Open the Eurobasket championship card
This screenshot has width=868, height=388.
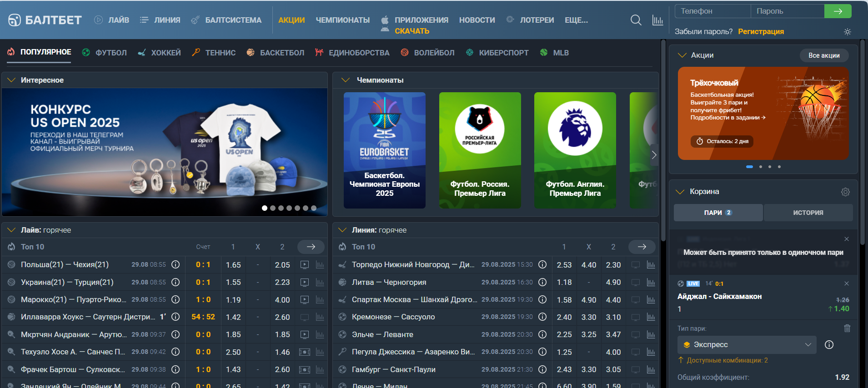tap(385, 150)
